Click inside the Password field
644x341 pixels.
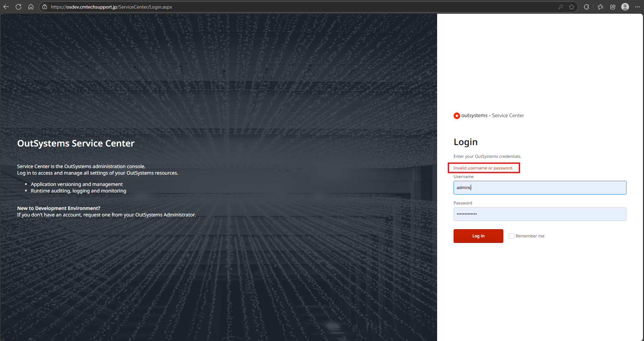pyautogui.click(x=540, y=214)
